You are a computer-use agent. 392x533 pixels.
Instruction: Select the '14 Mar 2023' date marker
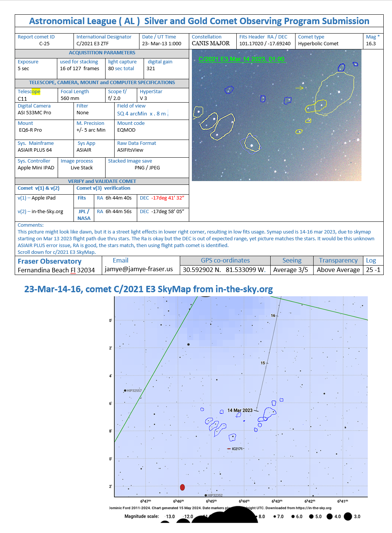coord(240,410)
